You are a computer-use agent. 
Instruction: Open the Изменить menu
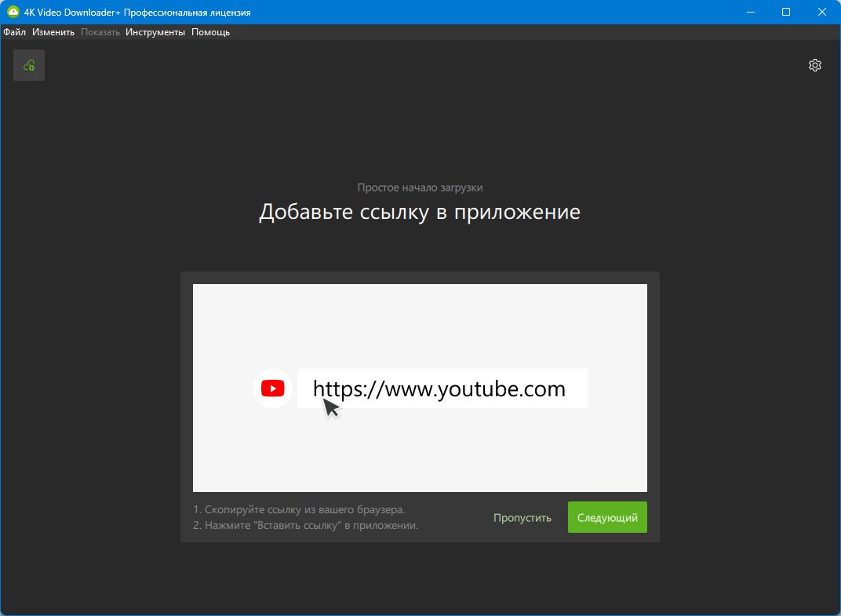click(x=53, y=32)
